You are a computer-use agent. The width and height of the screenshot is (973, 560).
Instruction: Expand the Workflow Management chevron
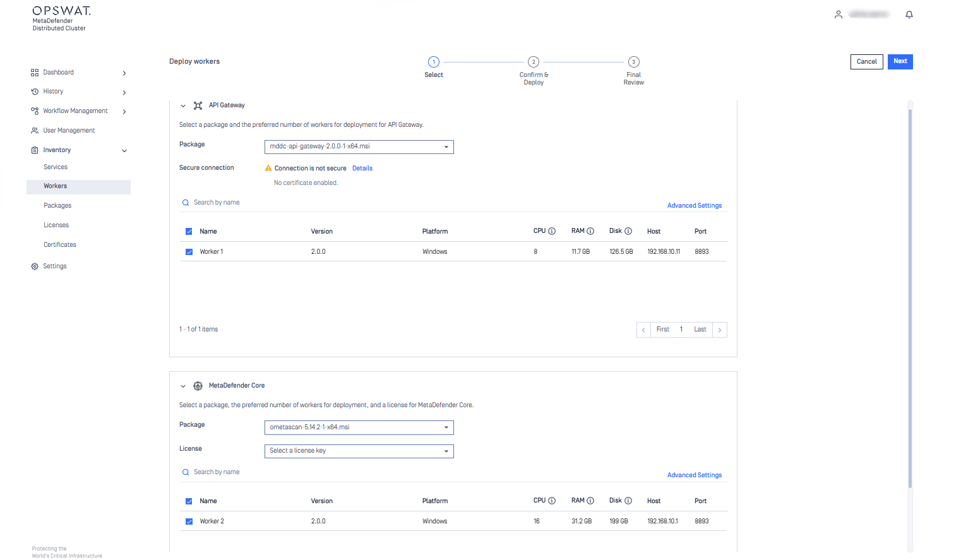(124, 112)
